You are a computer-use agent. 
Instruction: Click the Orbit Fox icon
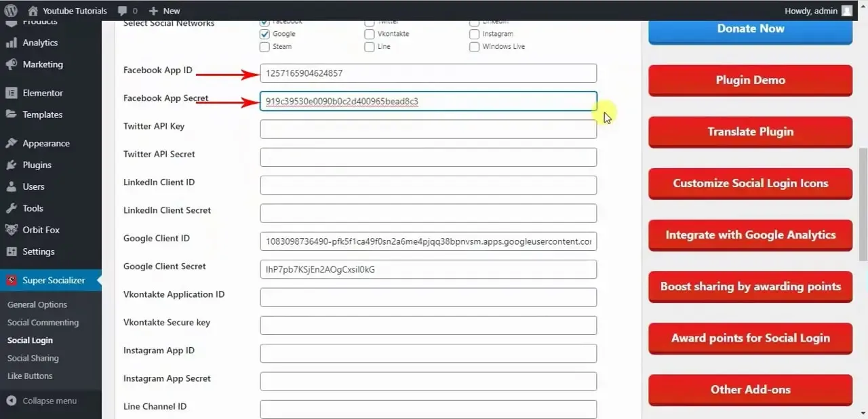(x=11, y=230)
